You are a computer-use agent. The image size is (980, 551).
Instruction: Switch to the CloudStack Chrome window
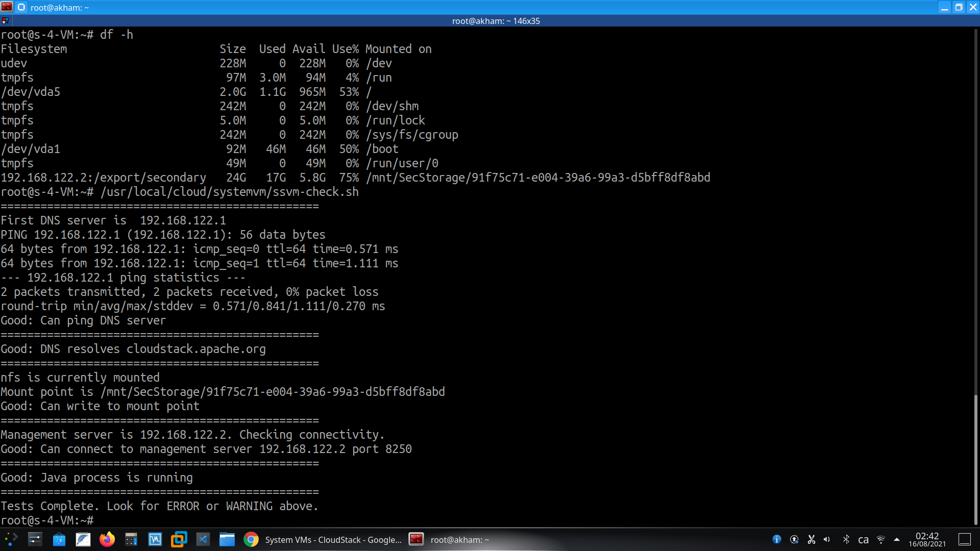pos(332,539)
